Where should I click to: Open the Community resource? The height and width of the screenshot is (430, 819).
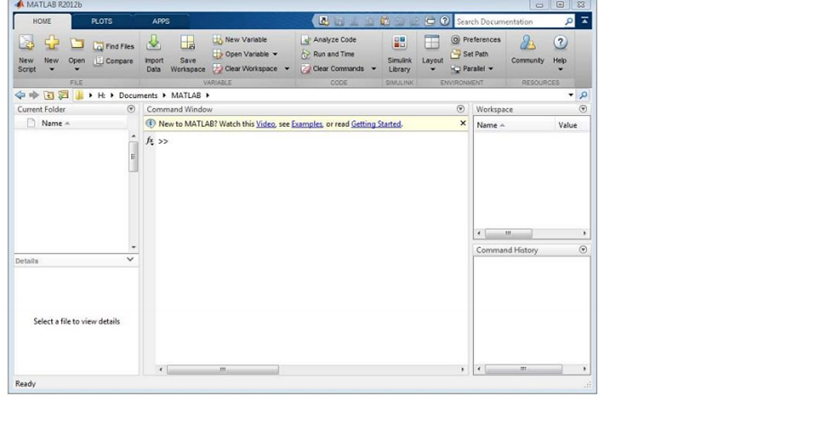click(528, 50)
